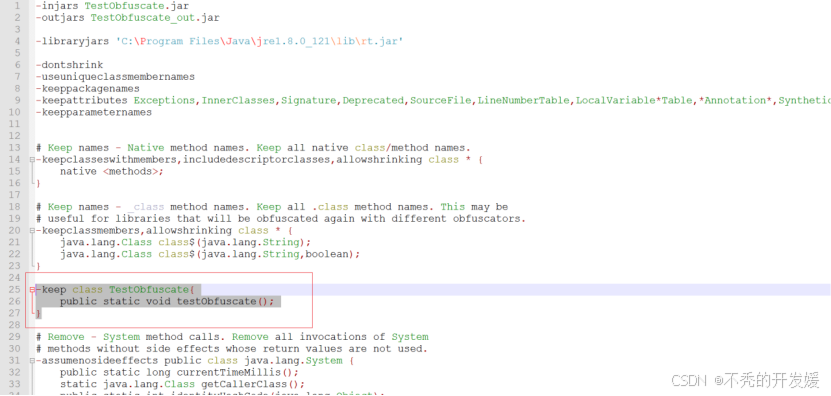Click 'InnerClasses' in the keepattributes list
831x396 pixels.
click(x=238, y=100)
